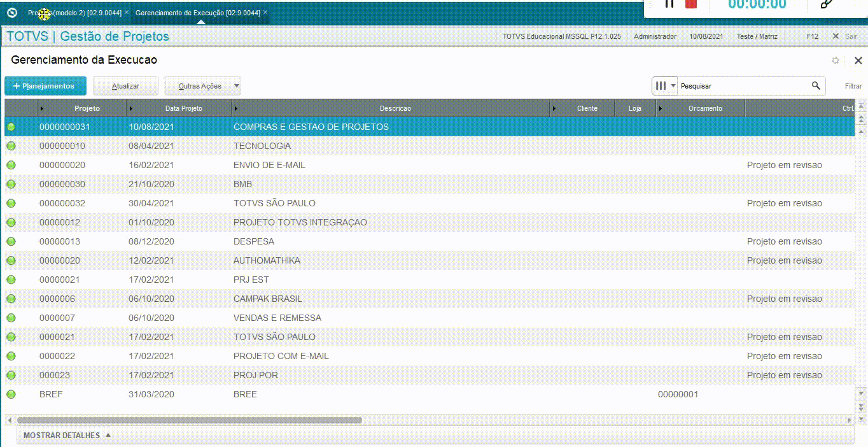Image resolution: width=868 pixels, height=447 pixels.
Task: Select the row COMPRAS E GESTAO DE PROJETOS
Action: 430,127
